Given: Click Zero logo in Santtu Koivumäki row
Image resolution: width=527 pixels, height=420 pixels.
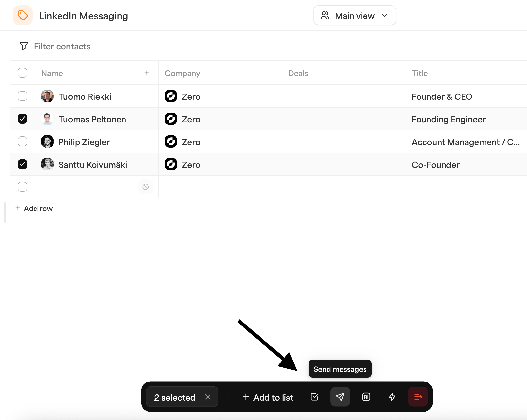Looking at the screenshot, I should (x=171, y=164).
